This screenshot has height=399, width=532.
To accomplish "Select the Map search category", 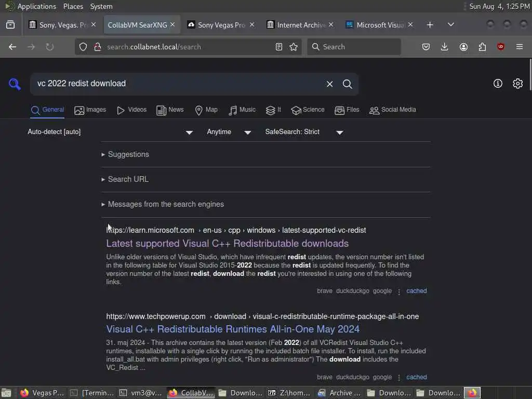I will [206, 110].
